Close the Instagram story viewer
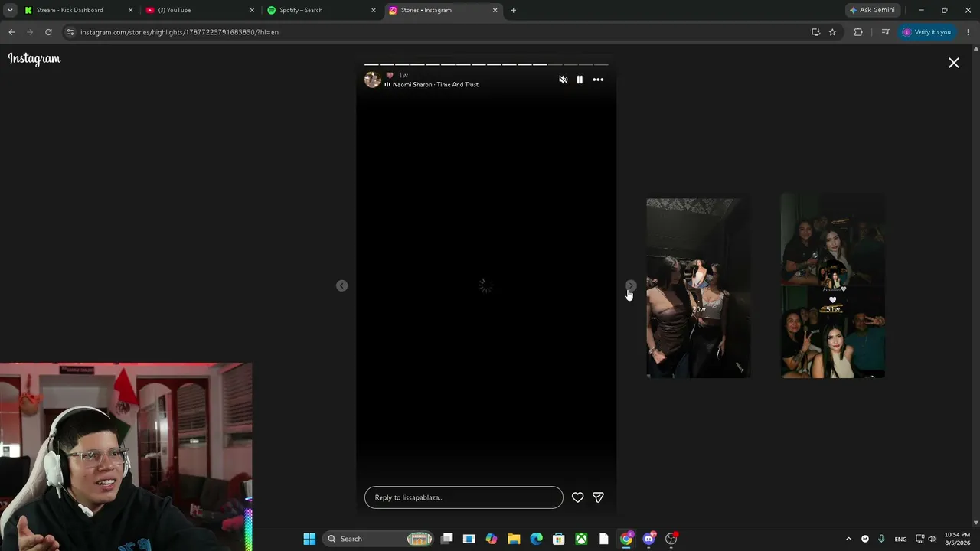This screenshot has width=980, height=551. (953, 63)
